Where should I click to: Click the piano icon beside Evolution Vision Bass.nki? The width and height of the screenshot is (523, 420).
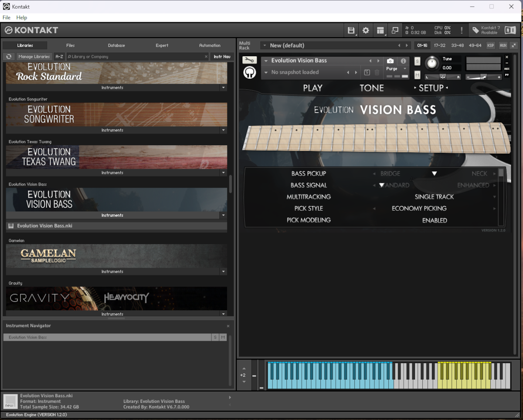point(11,226)
